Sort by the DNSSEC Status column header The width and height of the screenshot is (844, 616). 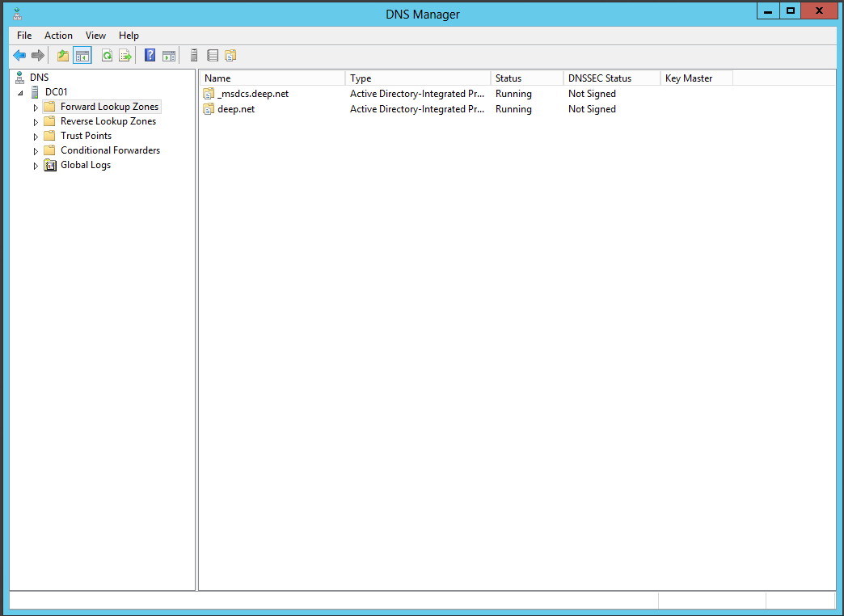611,78
